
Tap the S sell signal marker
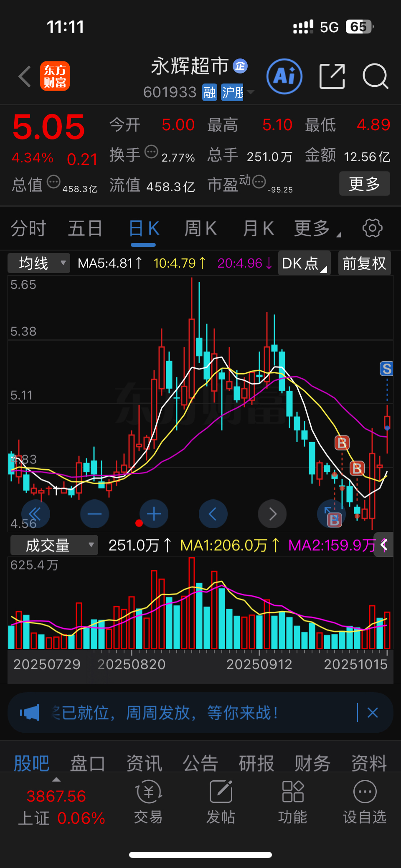386,369
